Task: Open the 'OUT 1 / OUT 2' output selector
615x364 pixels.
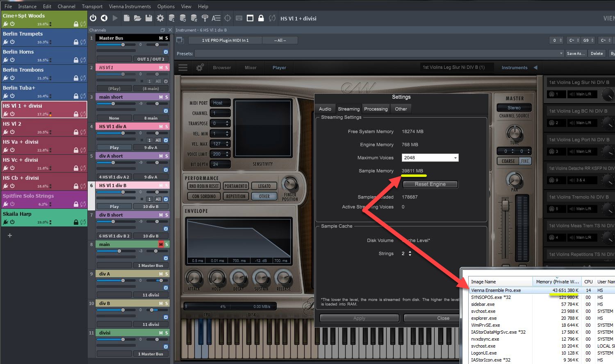Action: click(150, 59)
